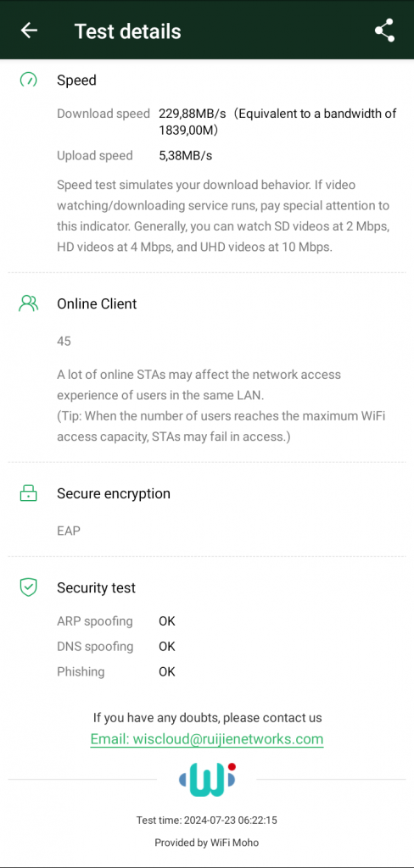The width and height of the screenshot is (414, 868).
Task: Click the Speed gauge icon
Action: [x=28, y=81]
